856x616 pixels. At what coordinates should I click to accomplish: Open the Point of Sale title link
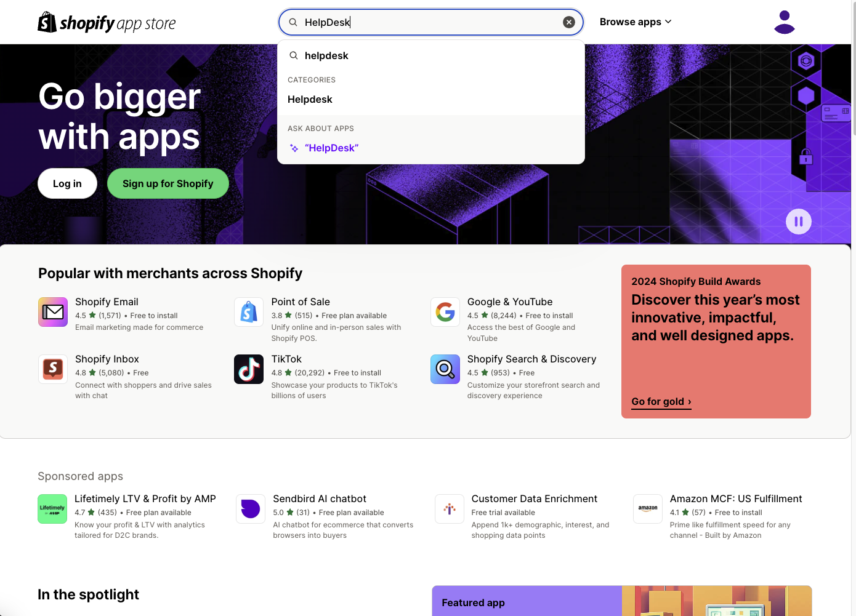[301, 302]
